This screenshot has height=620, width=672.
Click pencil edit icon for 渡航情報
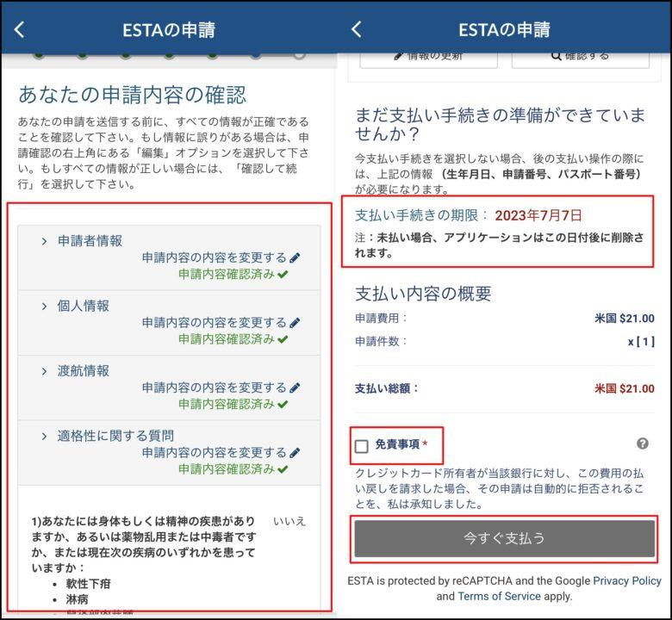click(x=295, y=387)
